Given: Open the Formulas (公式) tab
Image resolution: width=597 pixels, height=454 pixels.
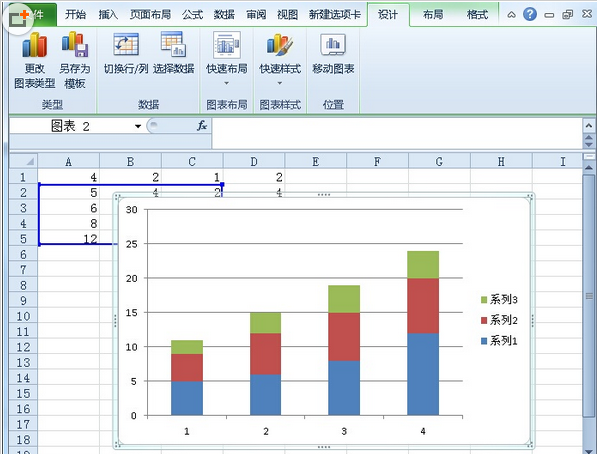Looking at the screenshot, I should (192, 14).
